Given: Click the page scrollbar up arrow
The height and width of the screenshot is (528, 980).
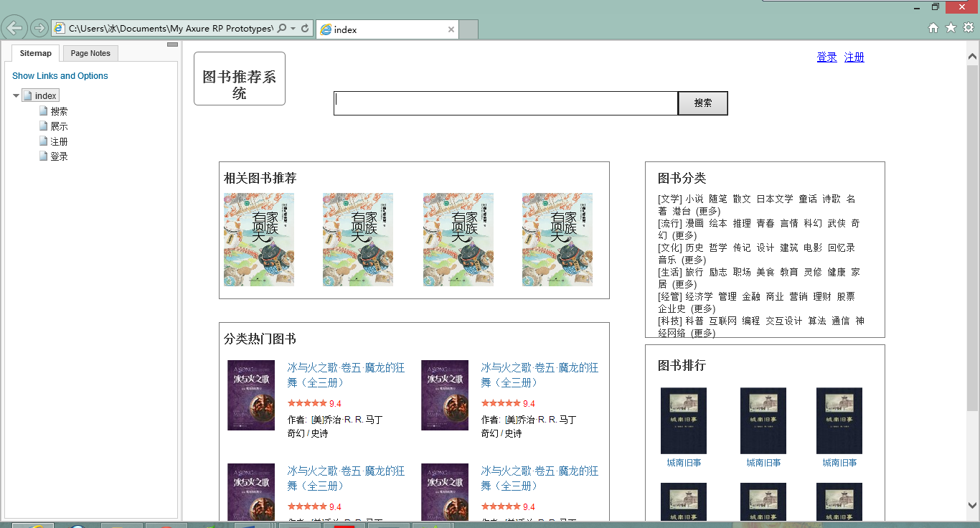Looking at the screenshot, I should 973,56.
